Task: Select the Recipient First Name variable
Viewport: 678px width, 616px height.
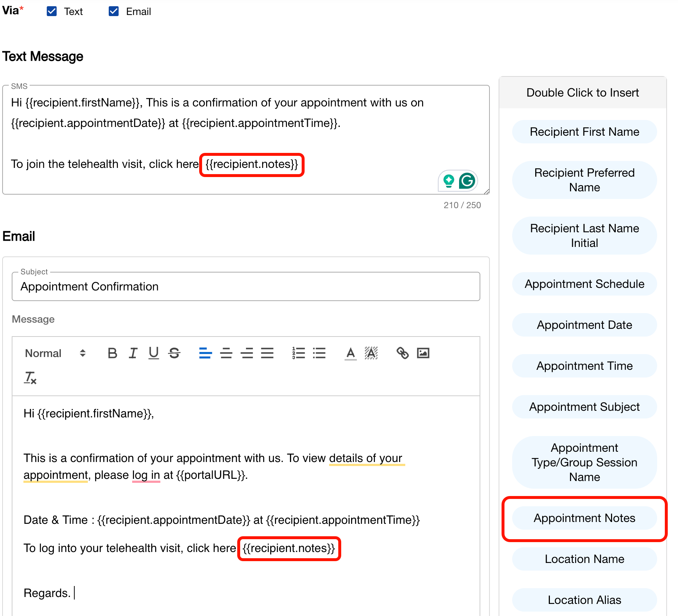Action: click(x=584, y=132)
